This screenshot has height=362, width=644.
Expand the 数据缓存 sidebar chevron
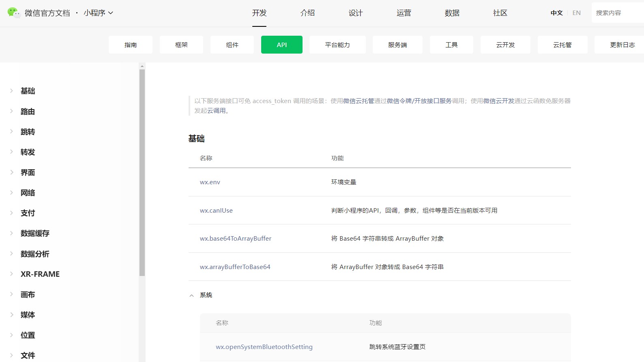tap(11, 233)
